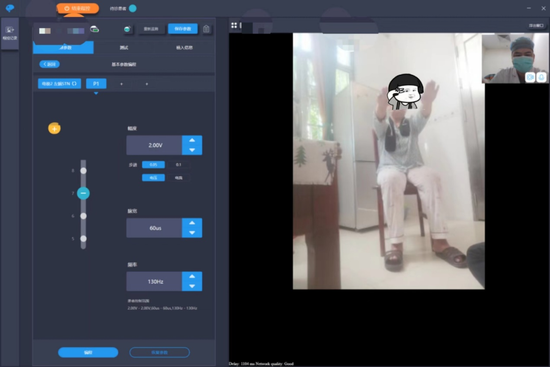Toggle the camera icon on self-view

[x=530, y=77]
